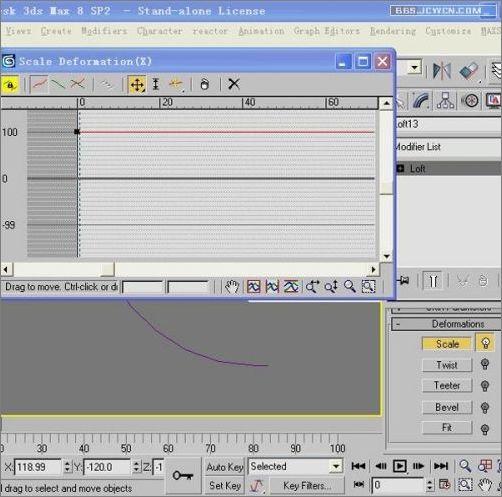Select the Insert Corner Point tool
The height and width of the screenshot is (497, 502).
pos(176,84)
